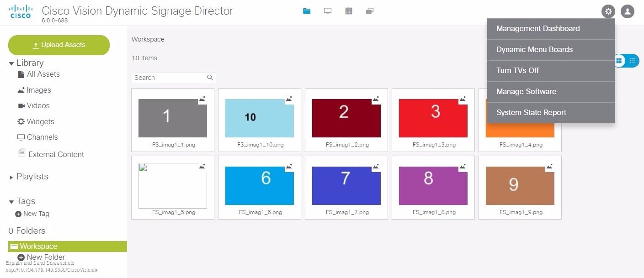Click the Tags heading label
The height and width of the screenshot is (278, 644).
(26, 202)
